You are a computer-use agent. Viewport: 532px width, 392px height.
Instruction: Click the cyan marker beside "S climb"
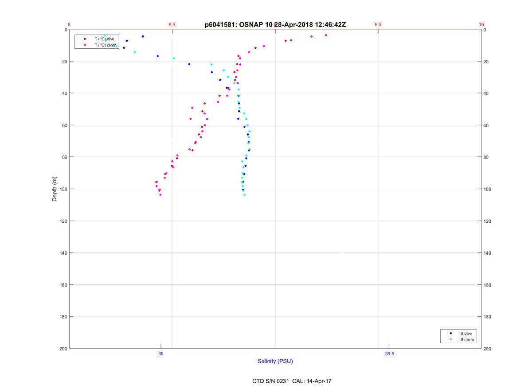[451, 340]
